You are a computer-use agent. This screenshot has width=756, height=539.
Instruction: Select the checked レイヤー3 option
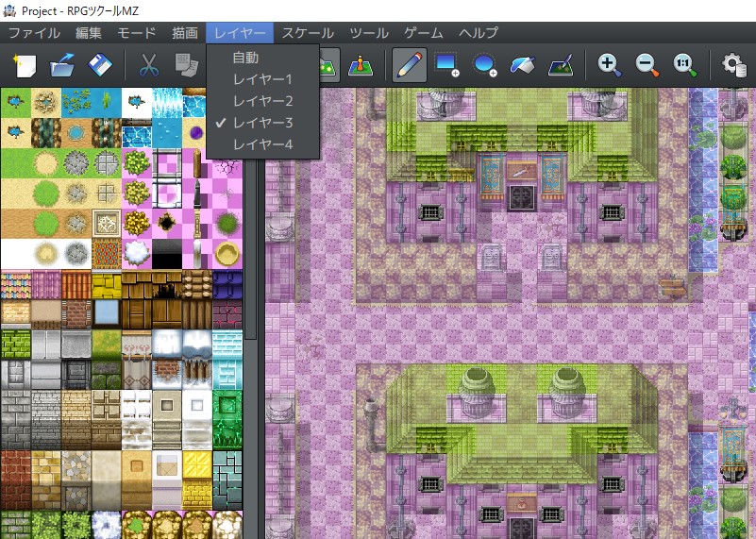coord(262,123)
